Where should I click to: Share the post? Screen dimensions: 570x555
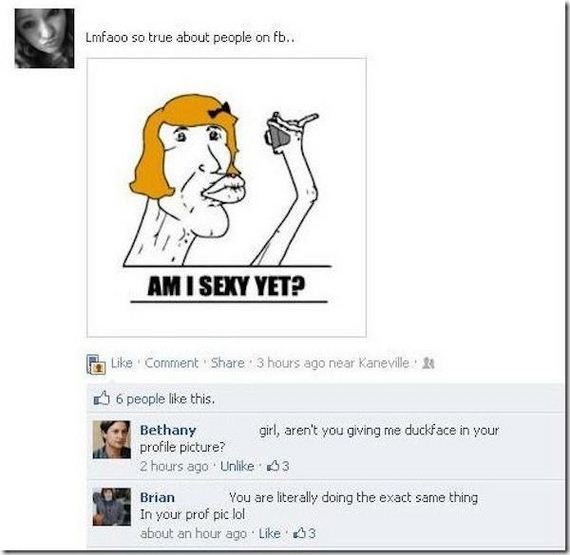pyautogui.click(x=228, y=363)
